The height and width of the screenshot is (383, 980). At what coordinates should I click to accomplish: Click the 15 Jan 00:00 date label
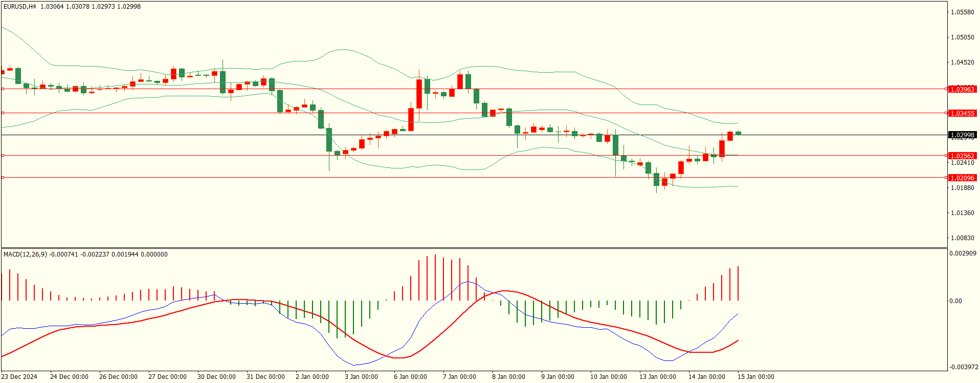pyautogui.click(x=756, y=377)
